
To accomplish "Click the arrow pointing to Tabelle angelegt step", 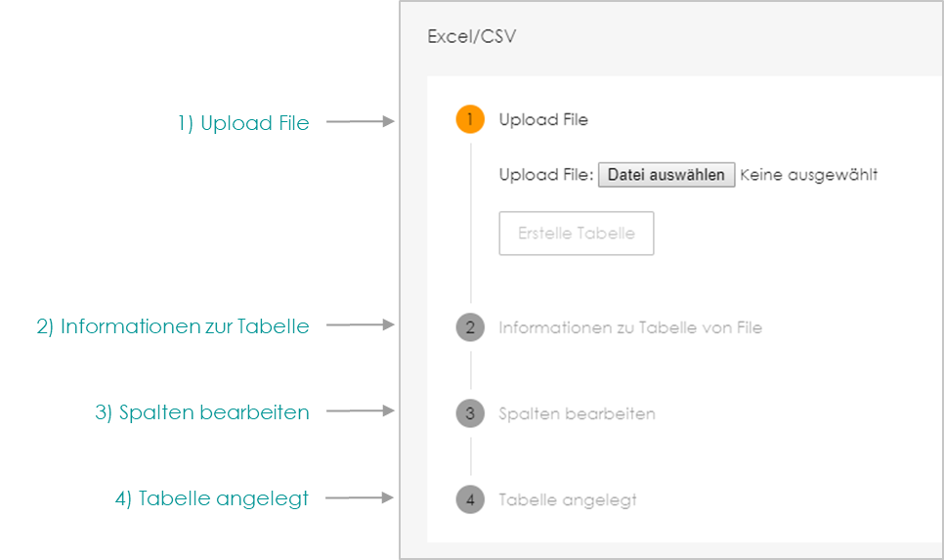I will click(360, 498).
